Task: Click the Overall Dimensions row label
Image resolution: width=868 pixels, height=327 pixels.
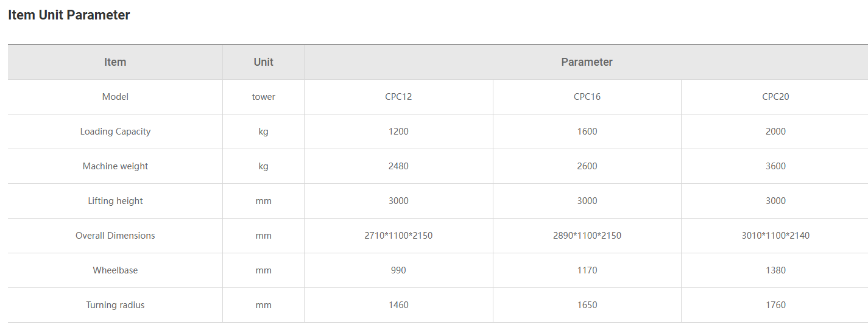Action: click(115, 236)
